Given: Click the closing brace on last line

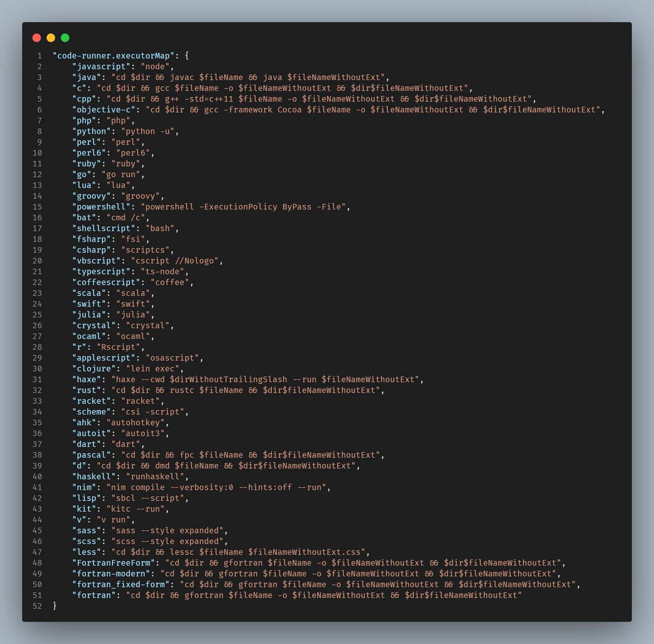Looking at the screenshot, I should (54, 606).
